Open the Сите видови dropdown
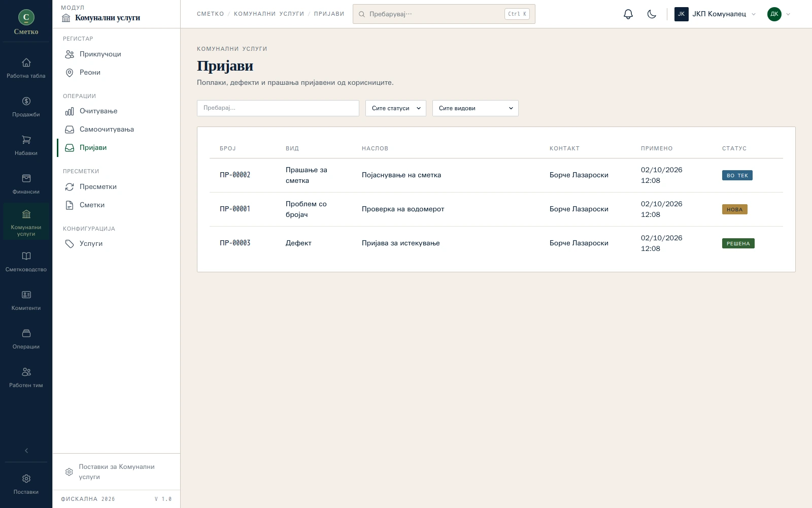812x508 pixels. (476, 108)
